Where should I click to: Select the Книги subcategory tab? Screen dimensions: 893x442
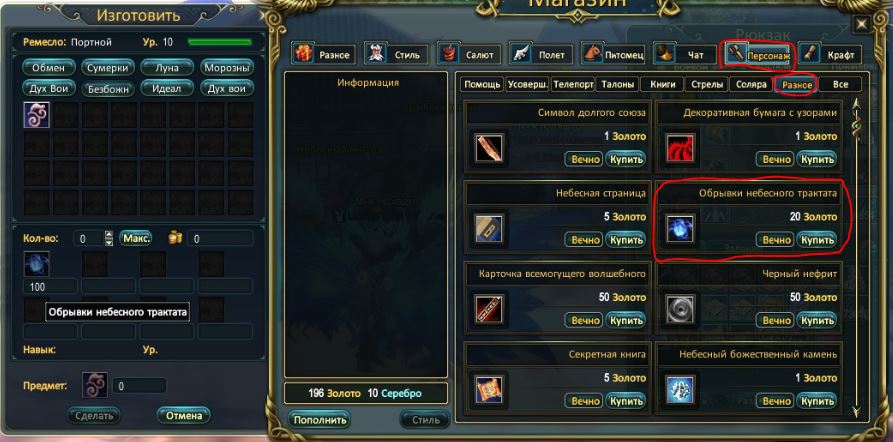coord(662,84)
